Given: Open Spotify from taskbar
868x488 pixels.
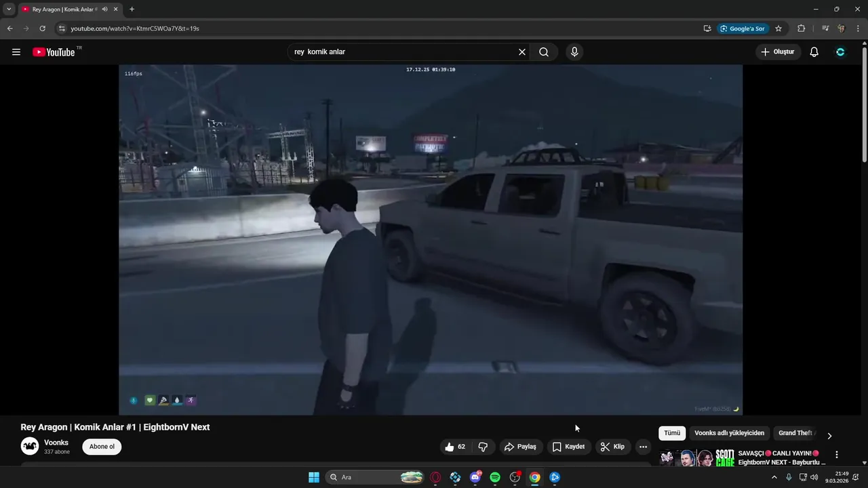Looking at the screenshot, I should point(495,477).
